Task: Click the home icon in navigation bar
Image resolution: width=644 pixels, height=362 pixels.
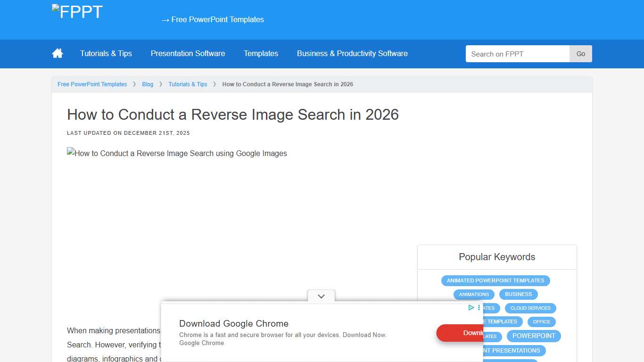Action: point(57,53)
